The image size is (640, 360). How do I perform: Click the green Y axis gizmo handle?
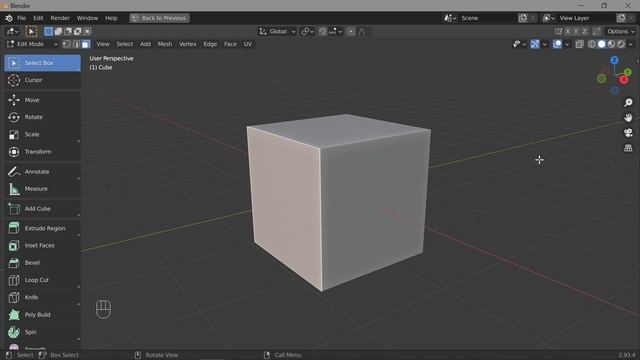628,72
